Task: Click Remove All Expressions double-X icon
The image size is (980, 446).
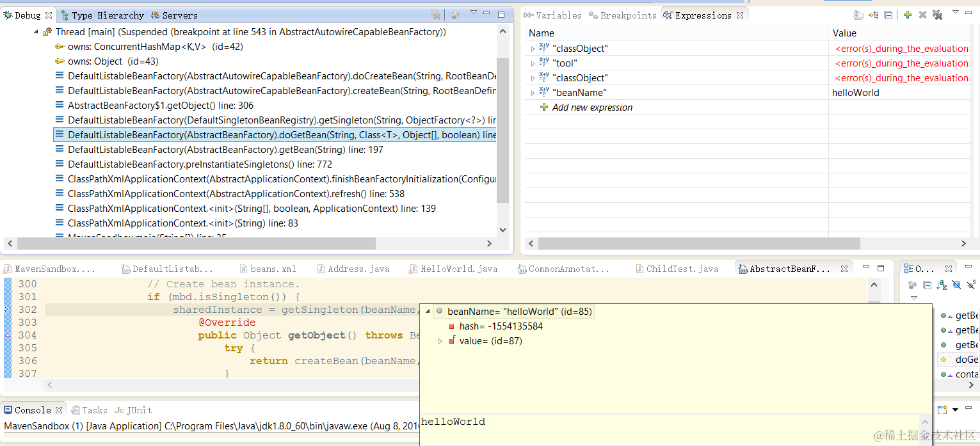Action: point(937,15)
